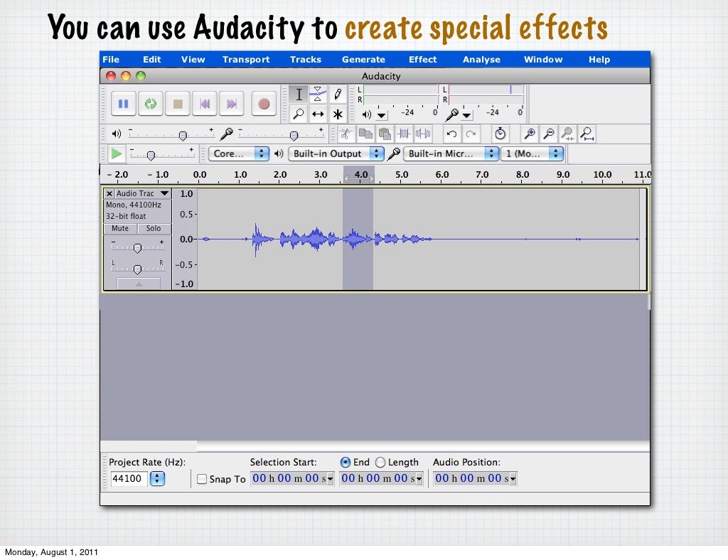Viewport: 728px width, 560px height.
Task: Click the playback speed slider knob
Action: tap(151, 156)
